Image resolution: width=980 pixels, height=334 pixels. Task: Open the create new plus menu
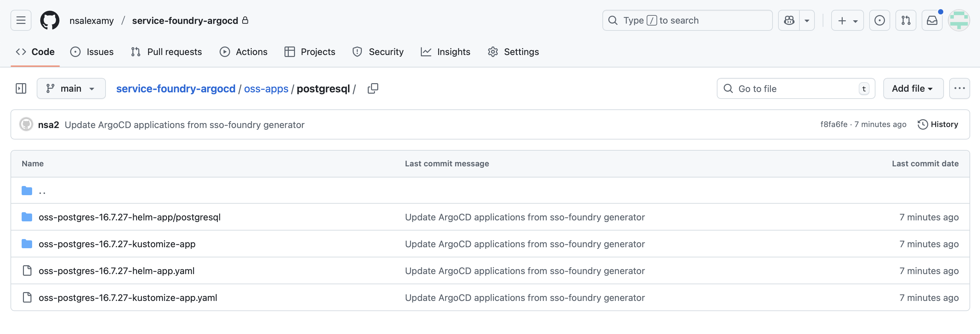847,21
